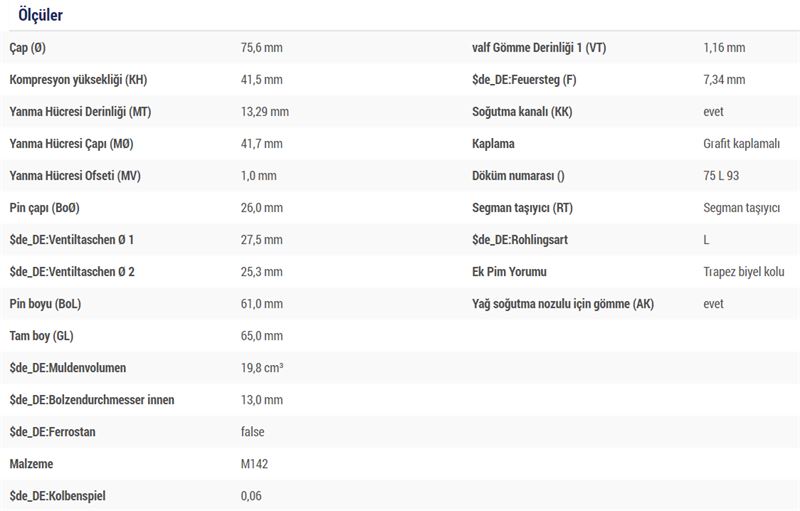Select the 61,0 mm Pin boyu value
800x511 pixels.
tap(262, 304)
